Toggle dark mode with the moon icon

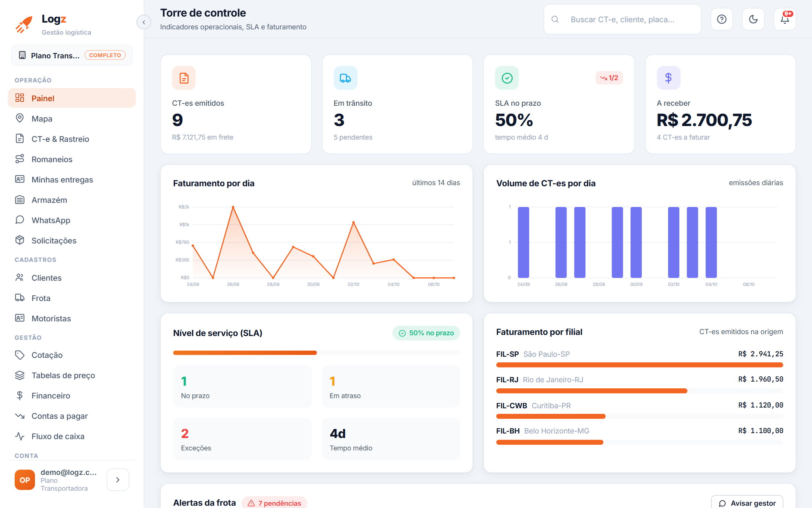pos(753,19)
